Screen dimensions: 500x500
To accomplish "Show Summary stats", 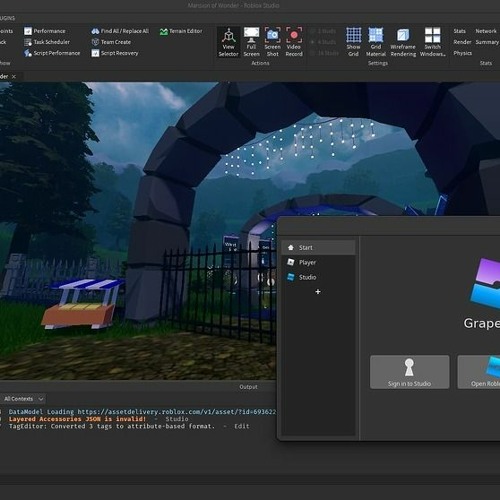I will point(487,42).
